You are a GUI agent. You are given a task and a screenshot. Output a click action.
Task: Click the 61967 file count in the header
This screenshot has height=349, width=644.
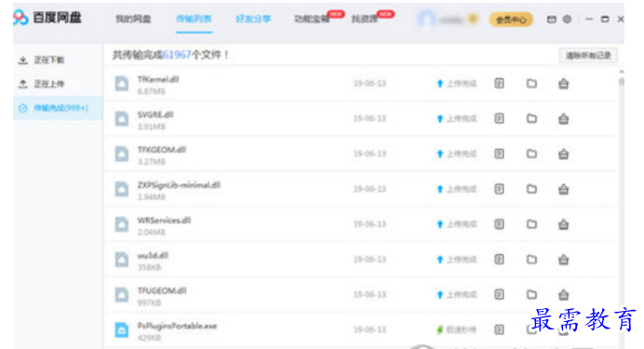(x=177, y=55)
